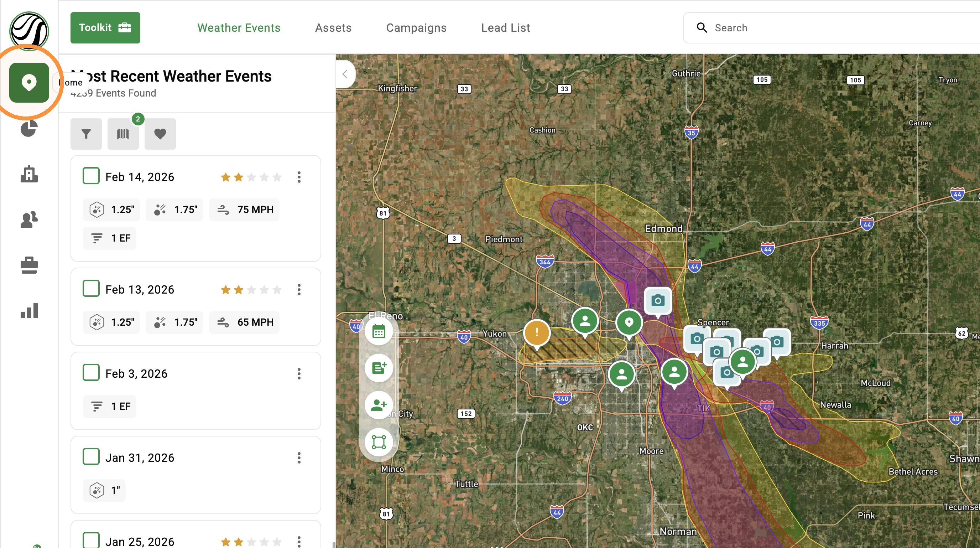980x548 pixels.
Task: Open the pie chart dashboard sidebar icon
Action: tap(29, 129)
